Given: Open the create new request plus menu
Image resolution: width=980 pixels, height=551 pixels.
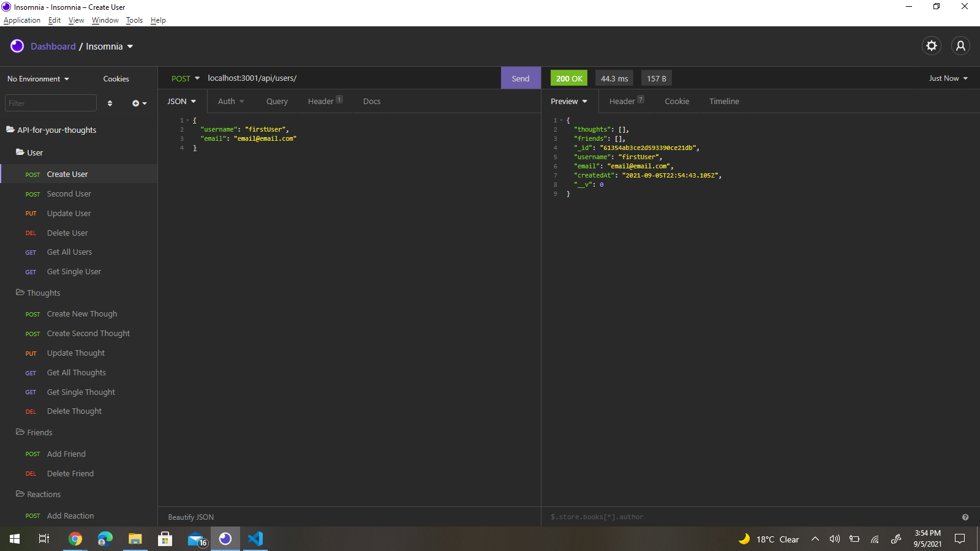Looking at the screenshot, I should coord(140,103).
